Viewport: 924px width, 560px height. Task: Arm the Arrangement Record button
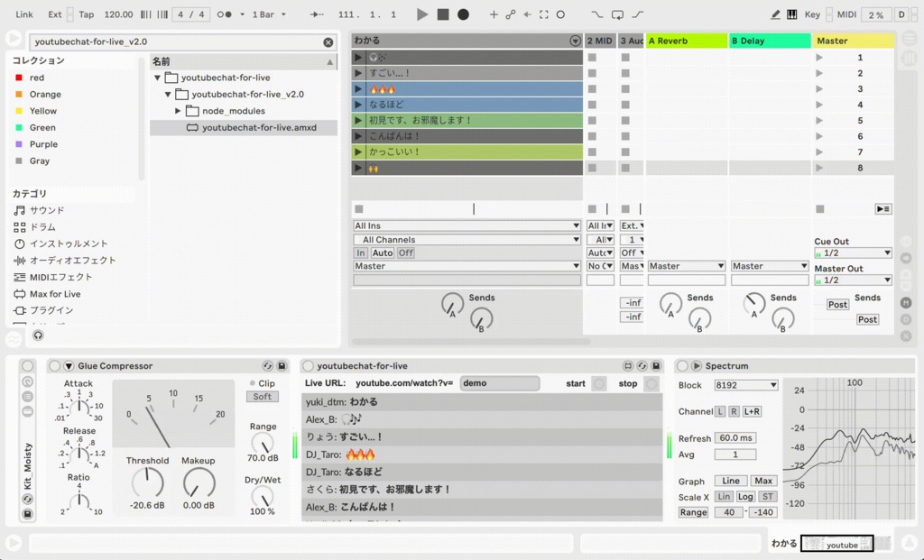point(464,14)
